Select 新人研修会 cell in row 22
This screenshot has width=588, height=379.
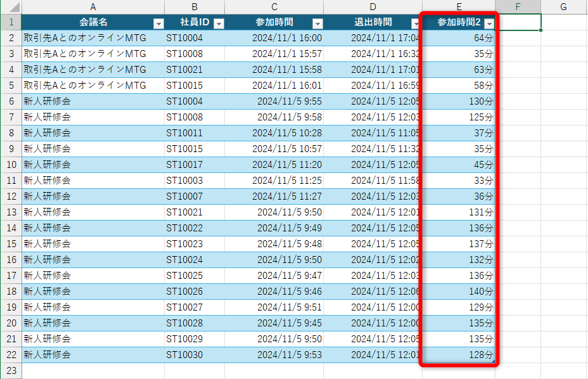point(93,355)
